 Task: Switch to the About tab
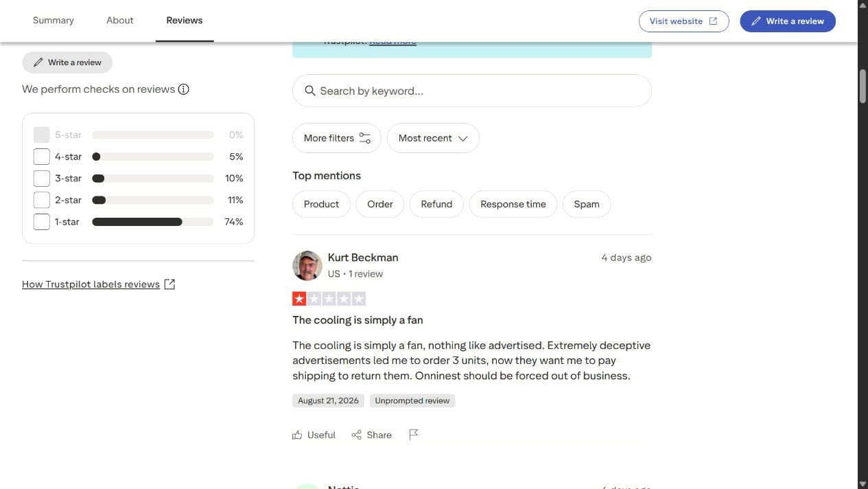click(x=120, y=21)
